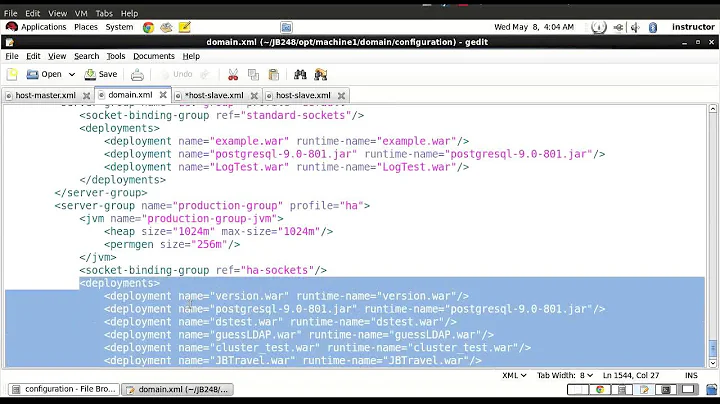Open the VM menu in top bar
The width and height of the screenshot is (720, 404).
81,13
